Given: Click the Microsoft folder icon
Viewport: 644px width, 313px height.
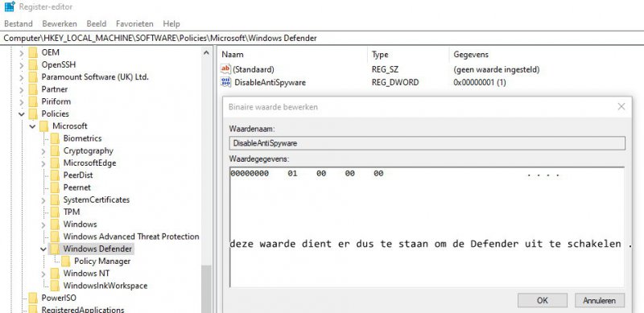Looking at the screenshot, I should pyautogui.click(x=44, y=126).
